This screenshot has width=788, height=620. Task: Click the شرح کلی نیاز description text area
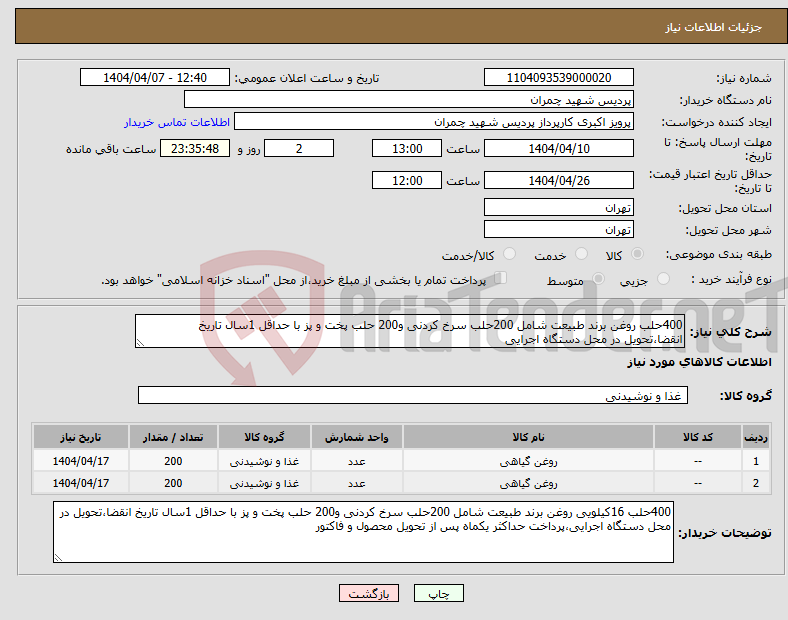pyautogui.click(x=410, y=331)
